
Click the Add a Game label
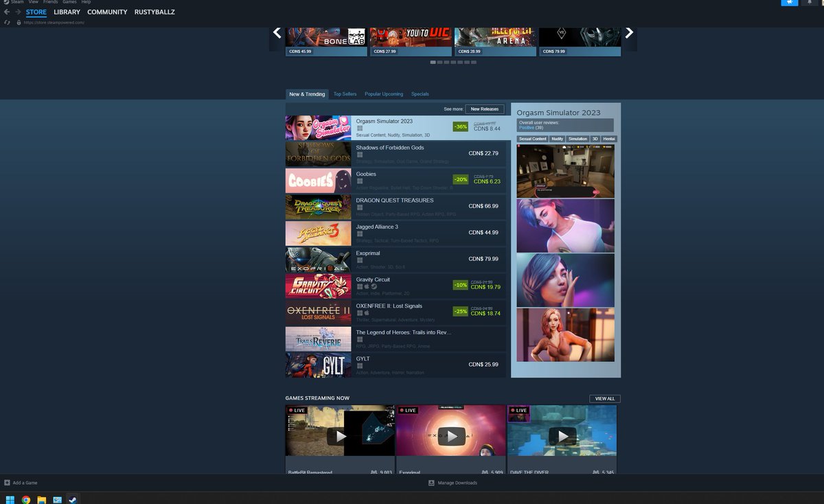(25, 483)
